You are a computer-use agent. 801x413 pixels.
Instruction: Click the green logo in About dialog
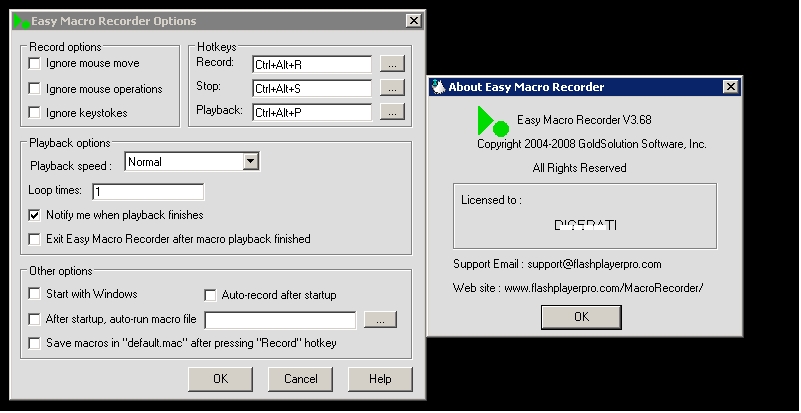click(x=493, y=121)
